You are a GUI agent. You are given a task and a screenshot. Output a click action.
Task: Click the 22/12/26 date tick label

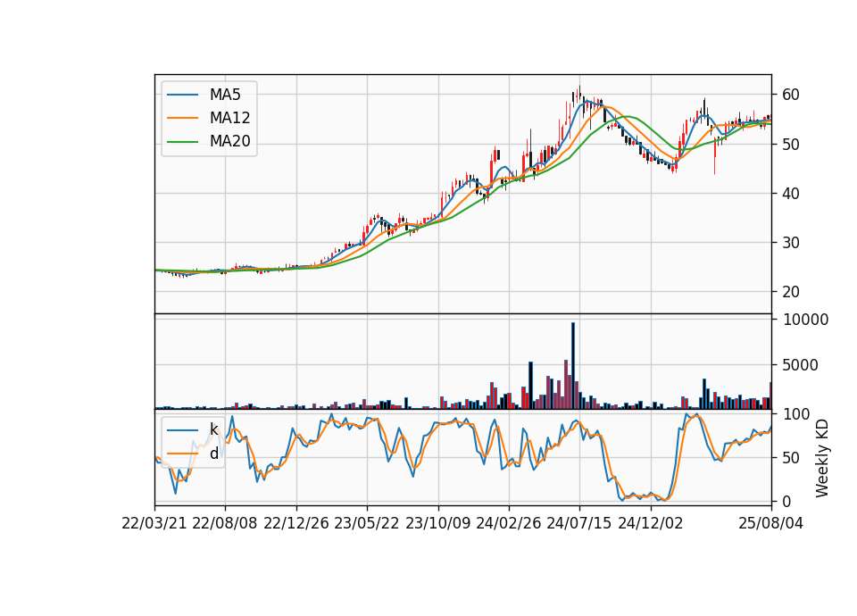(x=296, y=524)
